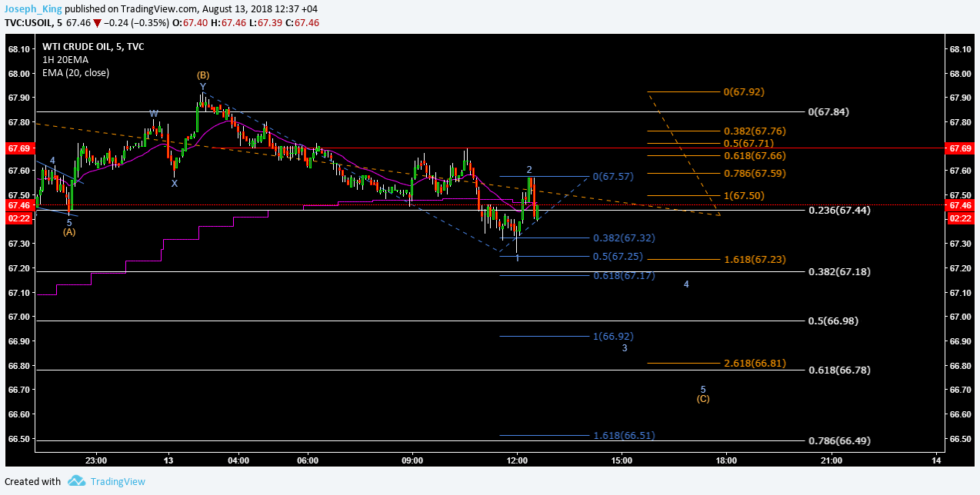Select the orange 2.618(66.81) Fibonacci label
980x495 pixels.
pyautogui.click(x=755, y=364)
